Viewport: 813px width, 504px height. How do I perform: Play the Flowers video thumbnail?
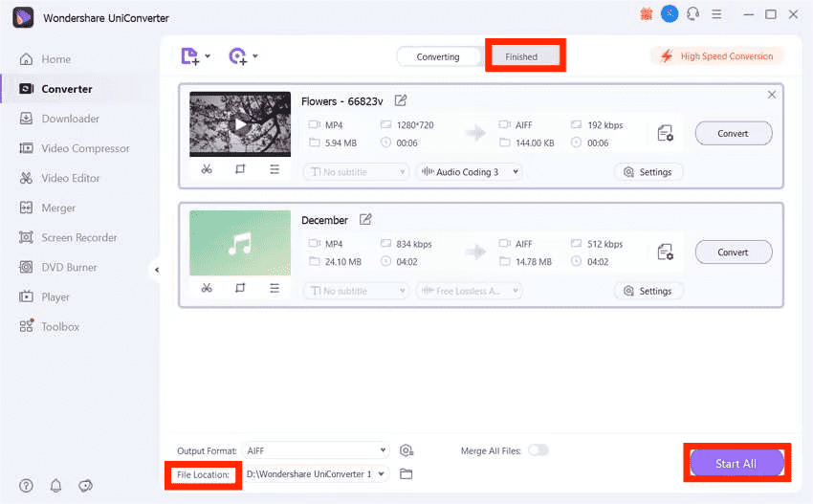pos(240,124)
